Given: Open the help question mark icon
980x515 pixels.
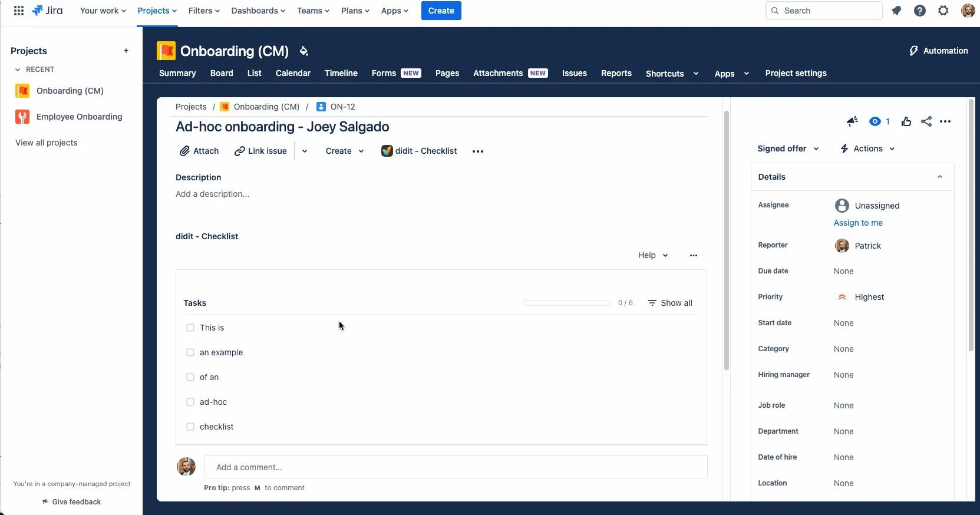Looking at the screenshot, I should point(919,11).
